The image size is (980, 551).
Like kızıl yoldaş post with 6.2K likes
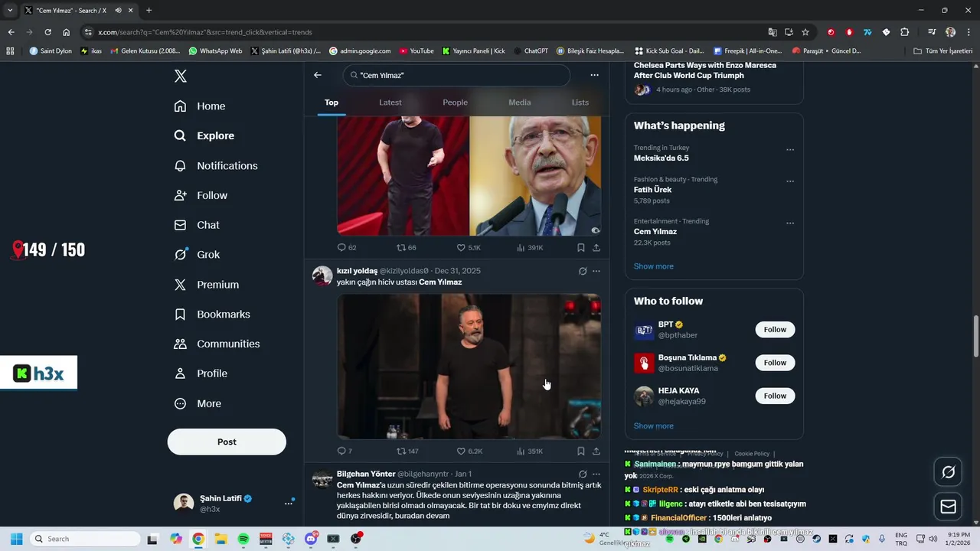click(469, 452)
